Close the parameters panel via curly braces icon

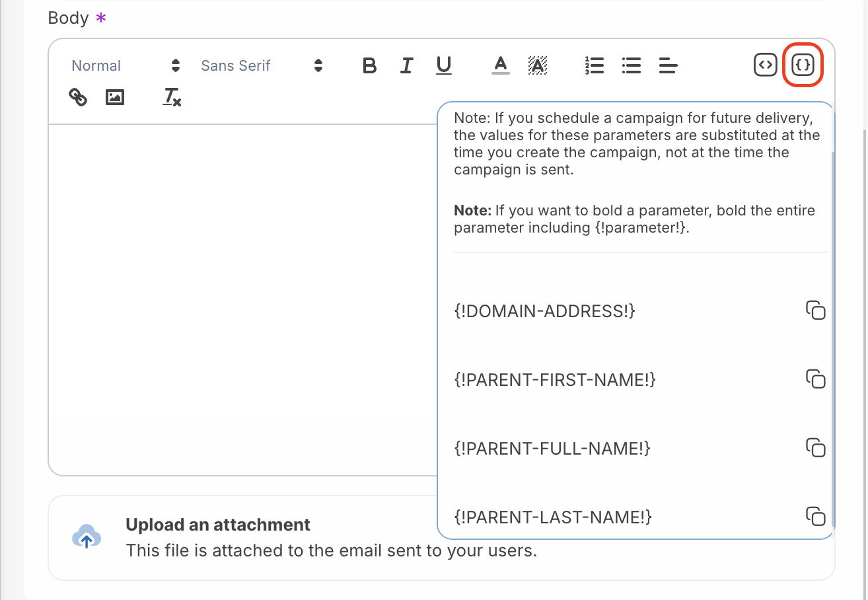803,65
